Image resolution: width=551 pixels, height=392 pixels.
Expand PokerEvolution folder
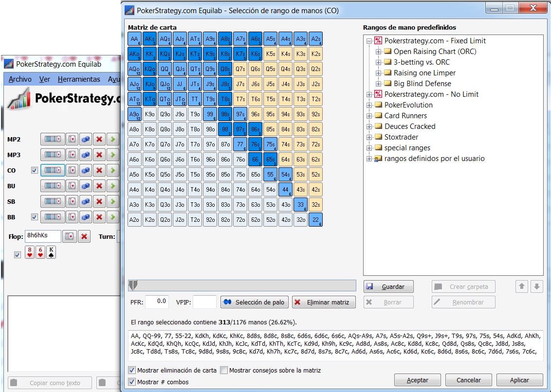pyautogui.click(x=369, y=105)
